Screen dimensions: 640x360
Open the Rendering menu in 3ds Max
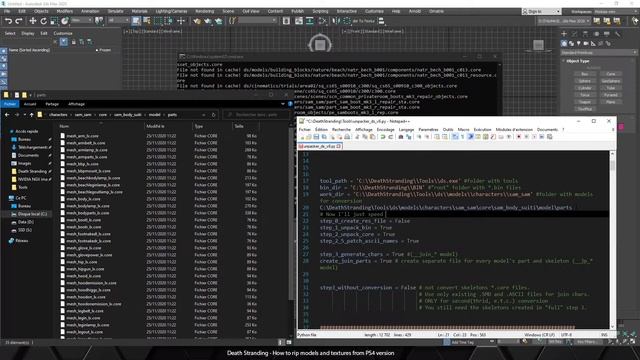click(204, 11)
